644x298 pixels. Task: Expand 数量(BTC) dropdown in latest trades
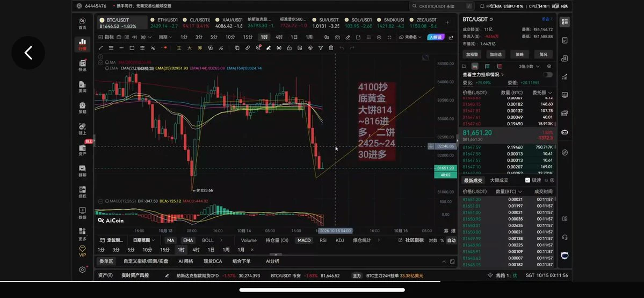click(x=509, y=191)
